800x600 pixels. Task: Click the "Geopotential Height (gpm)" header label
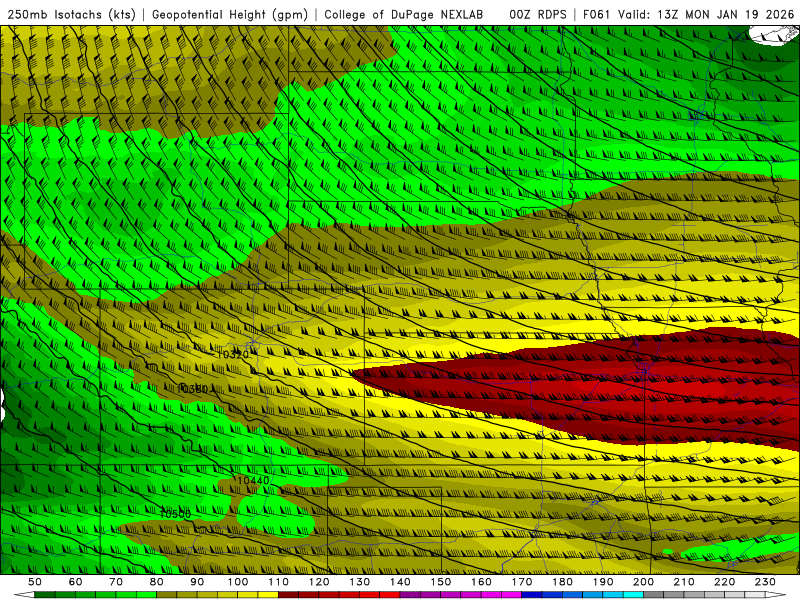click(230, 15)
